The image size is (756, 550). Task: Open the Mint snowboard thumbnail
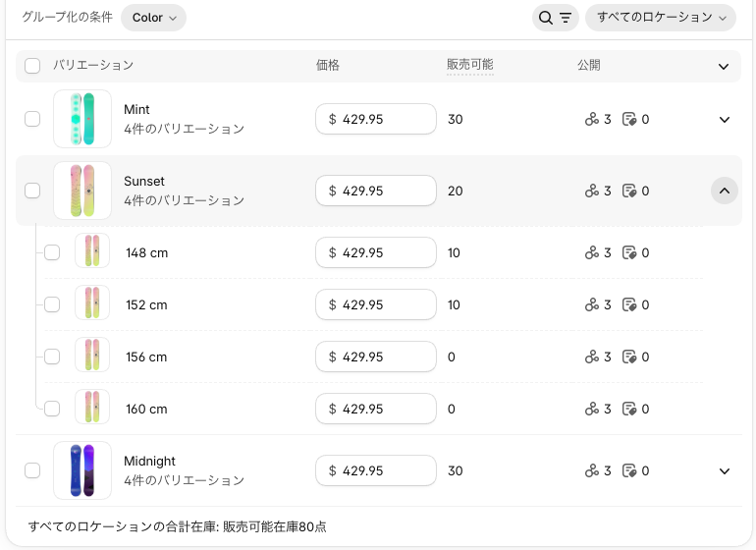click(x=82, y=119)
